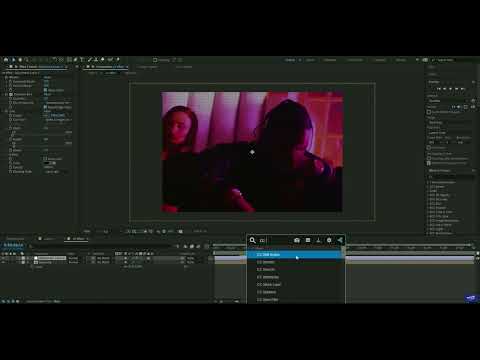Click the download icon in FX Console
Viewport: 480px width, 360px height.
pyautogui.click(x=318, y=240)
